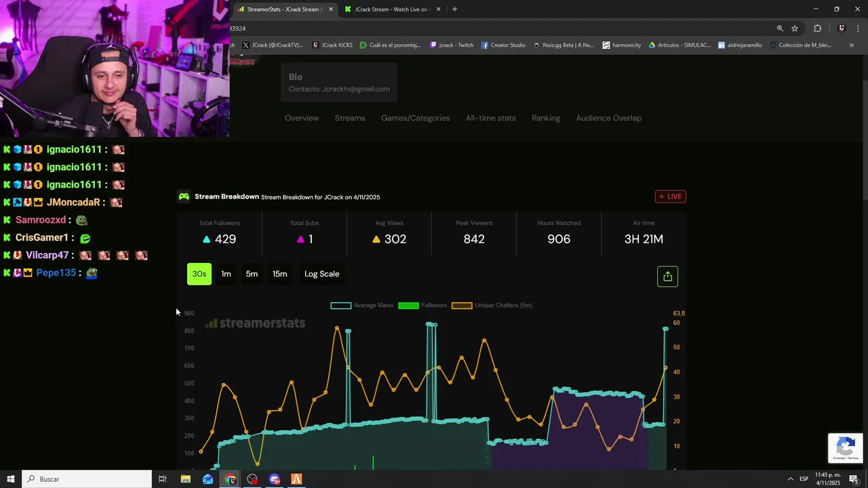Click chat username Pepe135
This screenshot has height=488, width=868.
coord(56,272)
